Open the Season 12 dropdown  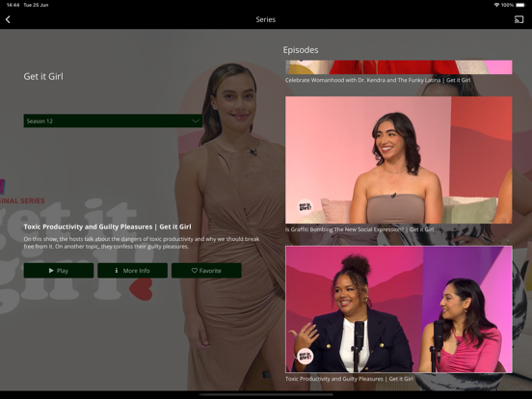click(113, 120)
